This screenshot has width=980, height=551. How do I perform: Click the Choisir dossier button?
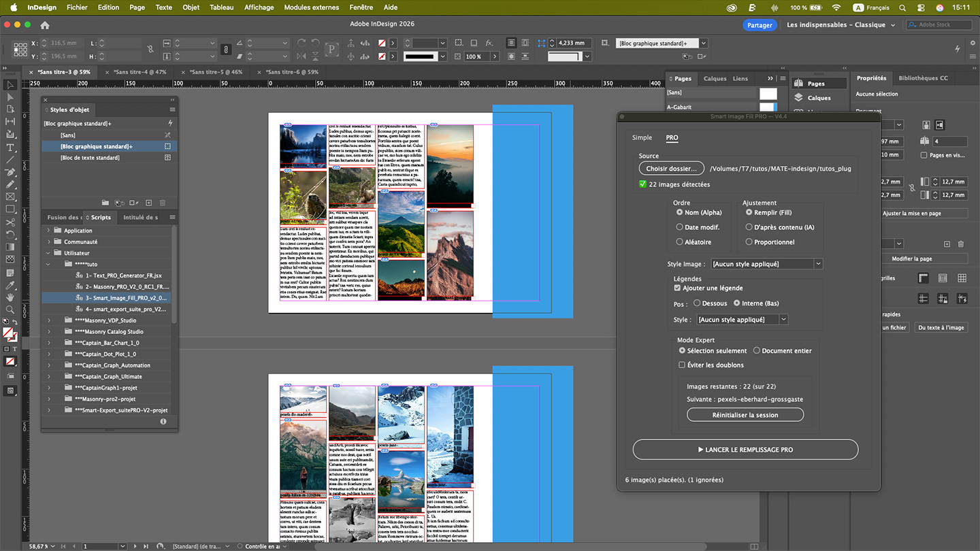pyautogui.click(x=671, y=169)
